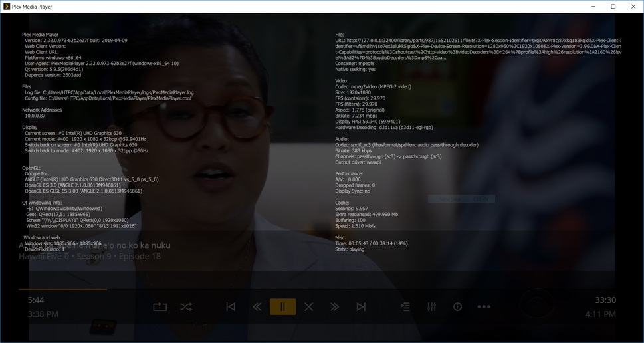Image resolution: width=644 pixels, height=343 pixels.
Task: Toggle the repeat playback icon
Action: click(160, 307)
